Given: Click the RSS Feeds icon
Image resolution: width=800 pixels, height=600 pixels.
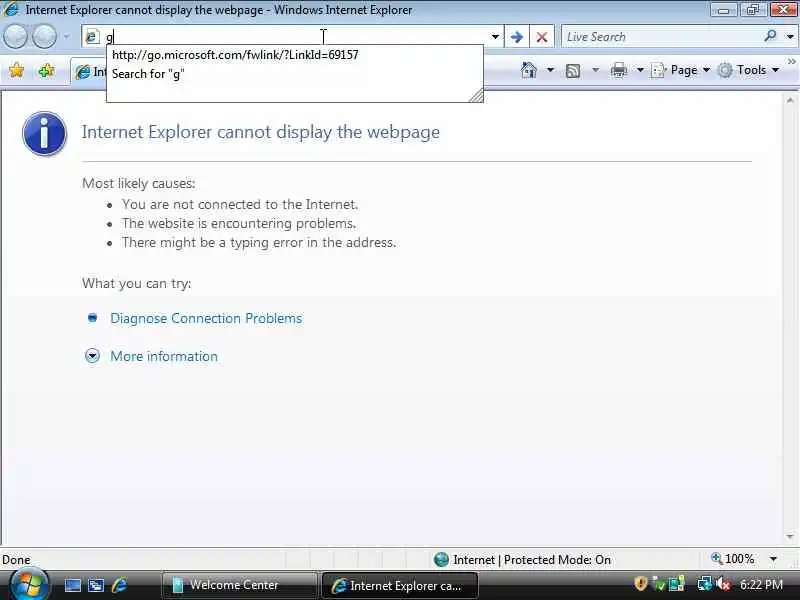Looking at the screenshot, I should point(573,71).
